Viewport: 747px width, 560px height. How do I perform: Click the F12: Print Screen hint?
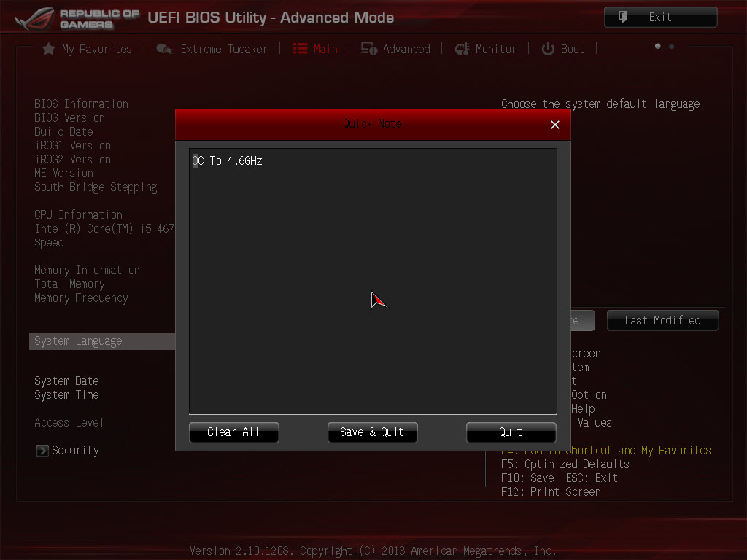click(551, 492)
